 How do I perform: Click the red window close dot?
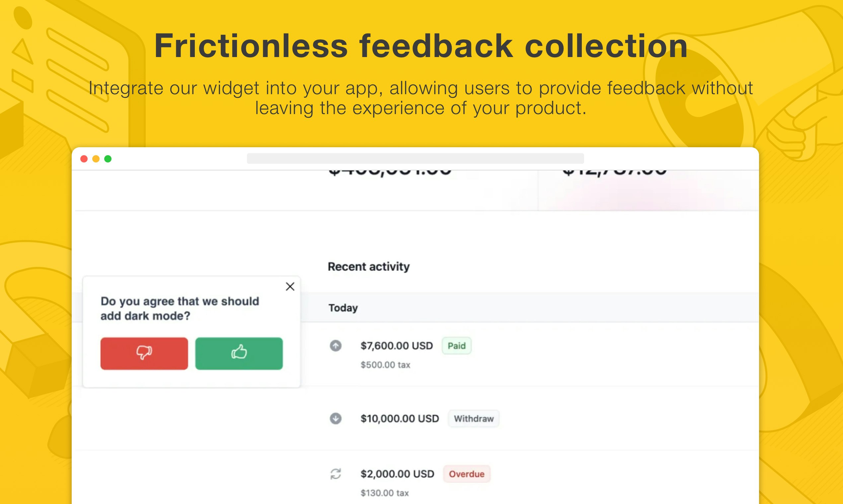[x=84, y=158]
